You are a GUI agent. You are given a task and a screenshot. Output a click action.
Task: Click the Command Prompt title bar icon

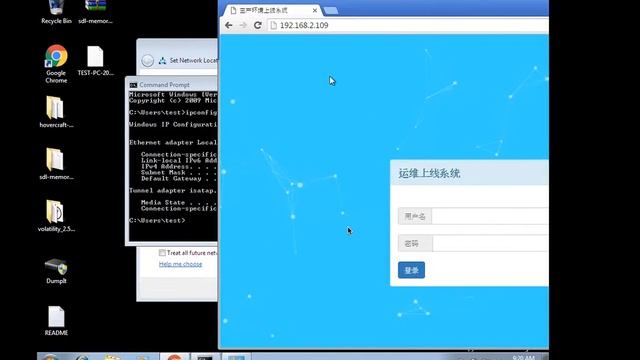(x=133, y=85)
